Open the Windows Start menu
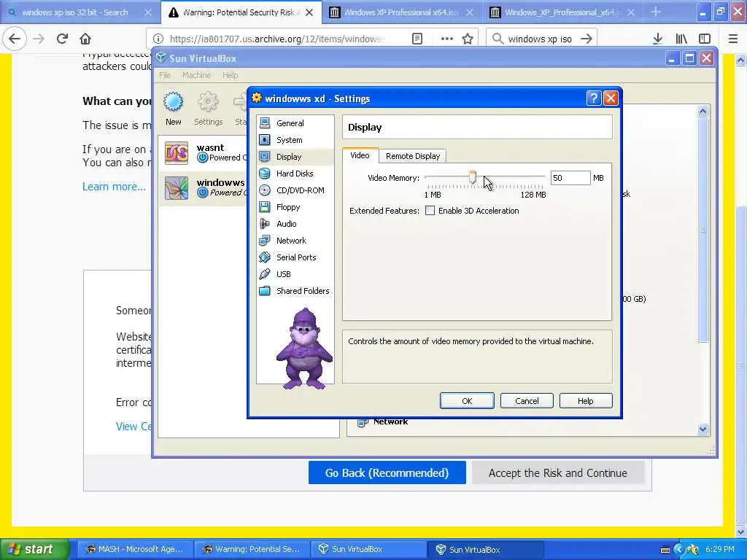 point(34,549)
